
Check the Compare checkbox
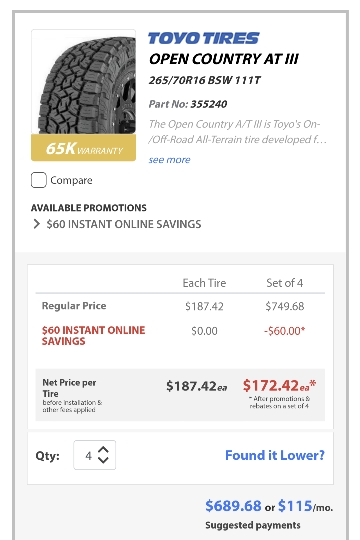pos(39,180)
